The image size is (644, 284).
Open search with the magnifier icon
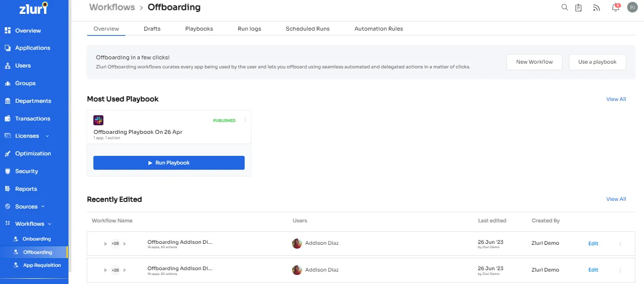(565, 7)
